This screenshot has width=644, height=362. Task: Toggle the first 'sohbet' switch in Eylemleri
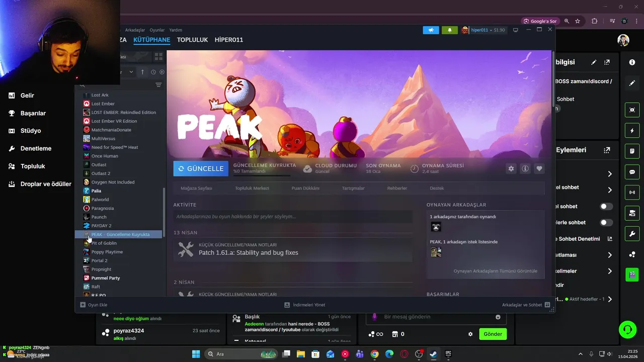(606, 206)
